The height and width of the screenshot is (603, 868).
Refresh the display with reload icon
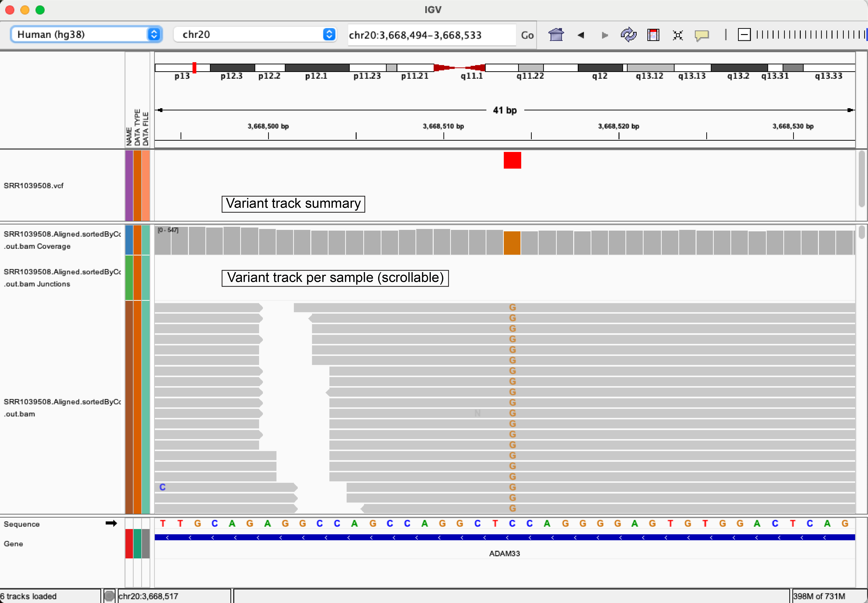coord(629,35)
